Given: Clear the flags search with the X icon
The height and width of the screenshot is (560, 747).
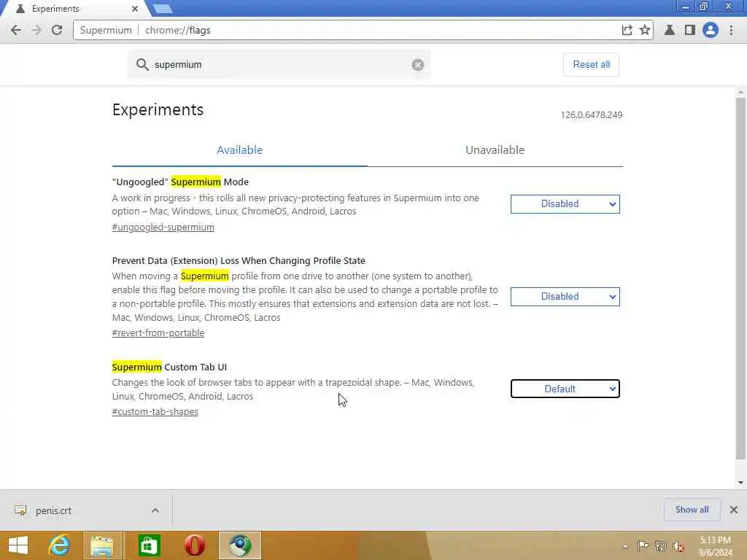Looking at the screenshot, I should pyautogui.click(x=418, y=65).
